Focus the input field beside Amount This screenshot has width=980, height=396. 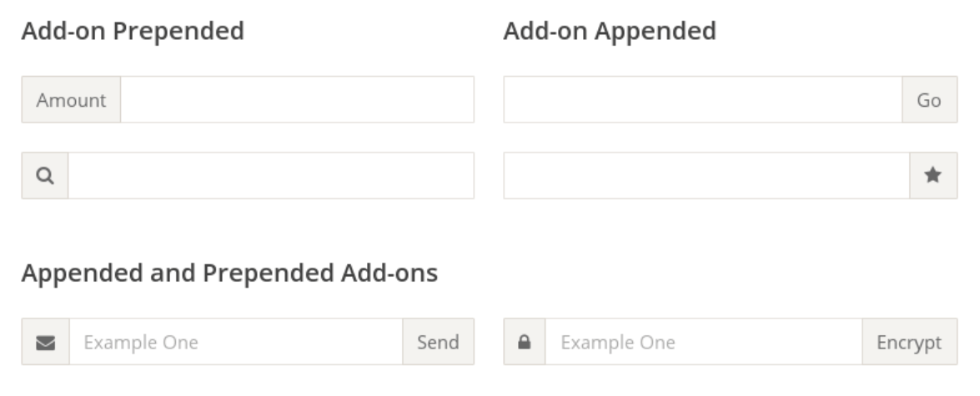click(x=297, y=100)
